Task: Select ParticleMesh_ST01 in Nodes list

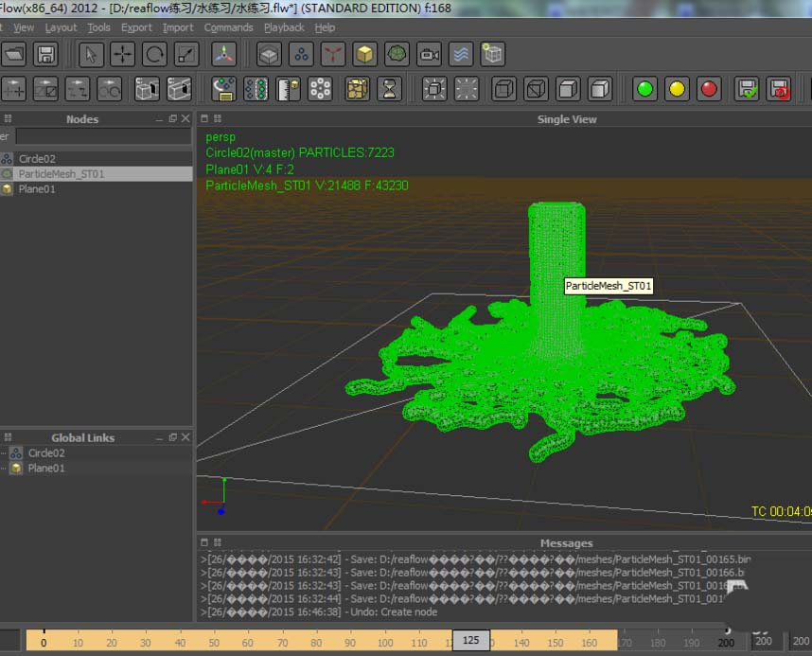Action: pos(62,174)
